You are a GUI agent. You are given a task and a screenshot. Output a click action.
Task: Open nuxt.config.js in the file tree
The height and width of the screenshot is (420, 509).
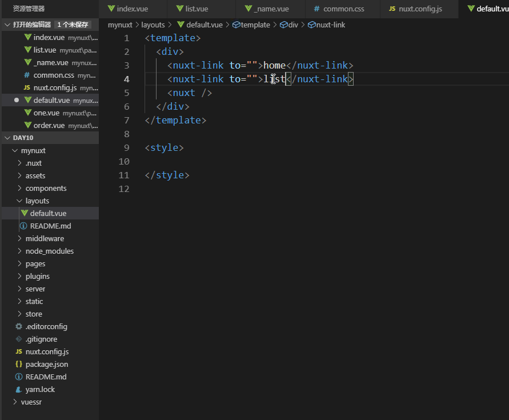coord(50,351)
